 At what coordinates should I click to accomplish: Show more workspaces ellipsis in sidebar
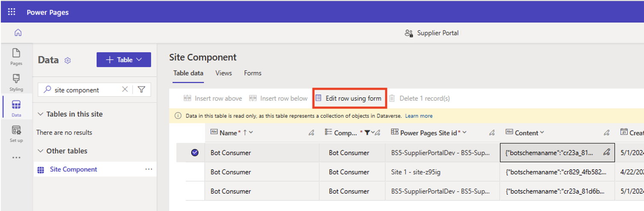click(16, 158)
